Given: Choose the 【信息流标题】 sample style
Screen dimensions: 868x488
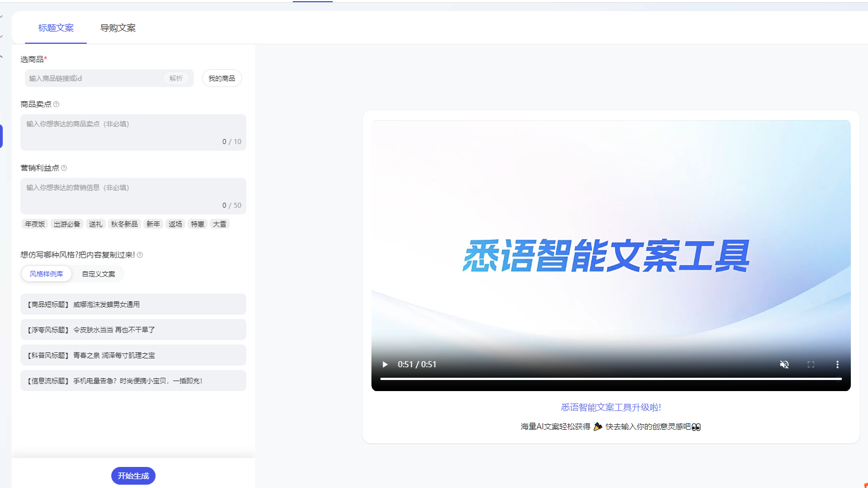Looking at the screenshot, I should click(x=133, y=381).
